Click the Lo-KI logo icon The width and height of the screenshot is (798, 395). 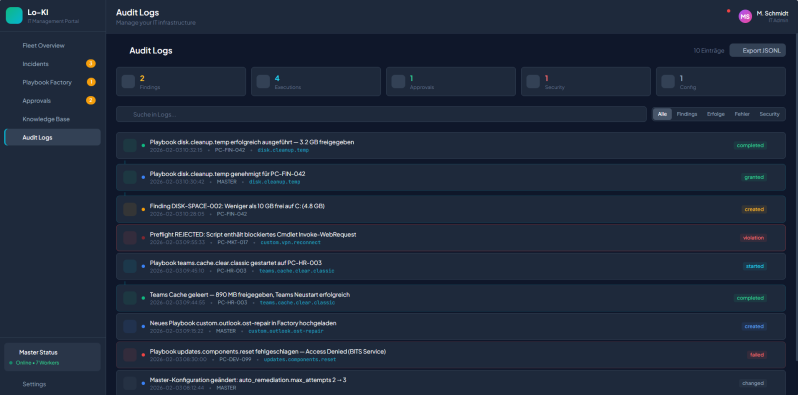(x=14, y=16)
